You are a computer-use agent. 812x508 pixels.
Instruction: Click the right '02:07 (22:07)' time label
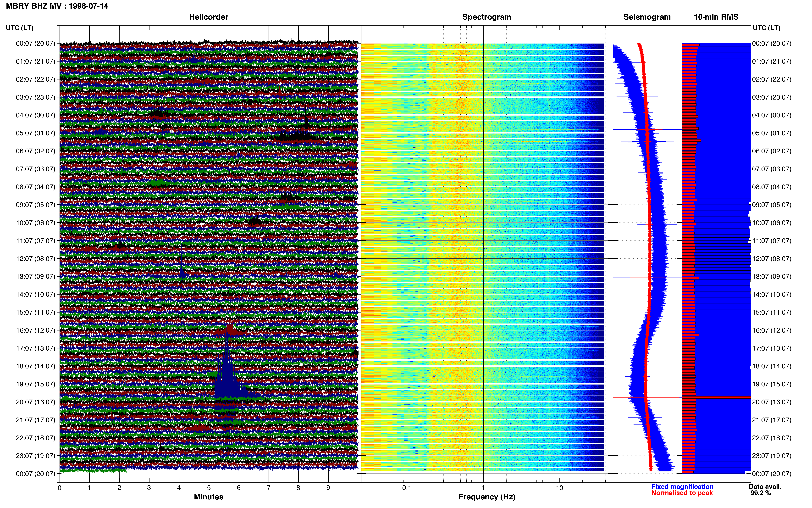click(x=772, y=80)
